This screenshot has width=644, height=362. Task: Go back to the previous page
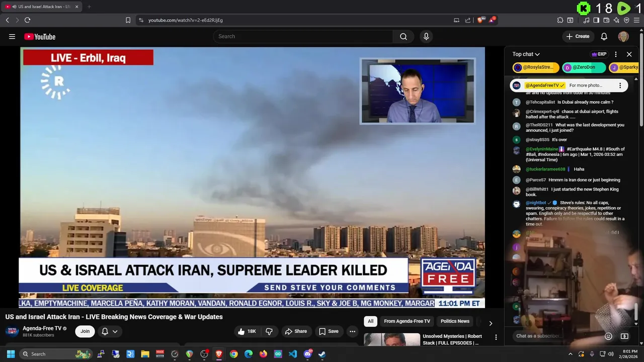point(7,20)
